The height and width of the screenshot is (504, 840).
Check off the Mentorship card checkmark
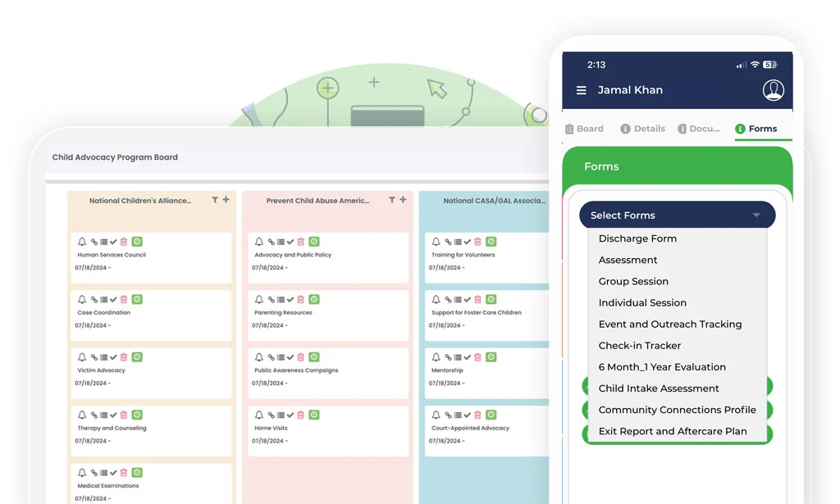pyautogui.click(x=468, y=357)
